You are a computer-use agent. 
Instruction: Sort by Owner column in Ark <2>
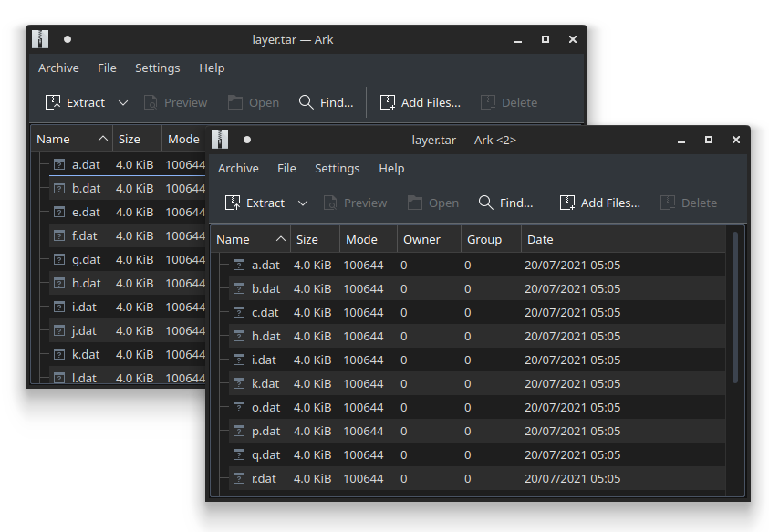pos(429,239)
